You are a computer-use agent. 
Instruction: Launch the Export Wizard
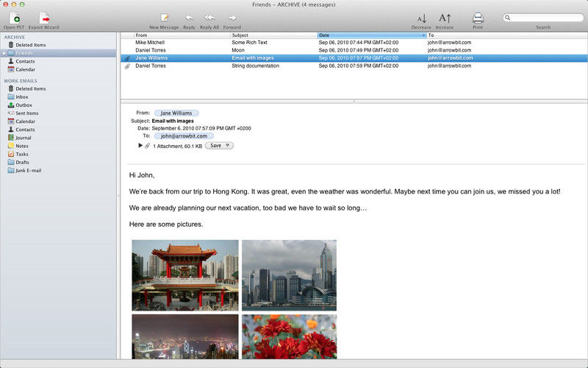tap(44, 18)
